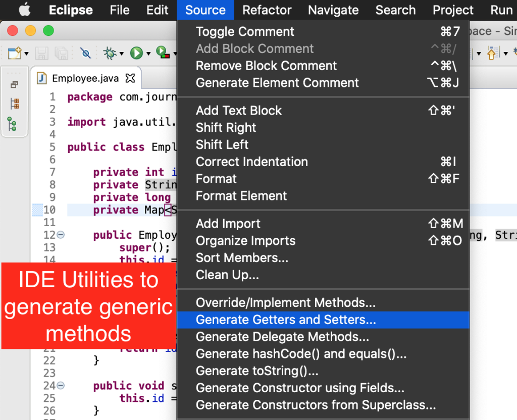Select the Employee.java editor tab
The width and height of the screenshot is (517, 420).
85,78
